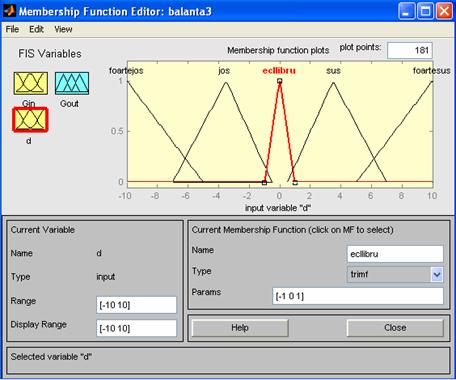Select the sus membership function label
This screenshot has width=456, height=380.
click(333, 71)
